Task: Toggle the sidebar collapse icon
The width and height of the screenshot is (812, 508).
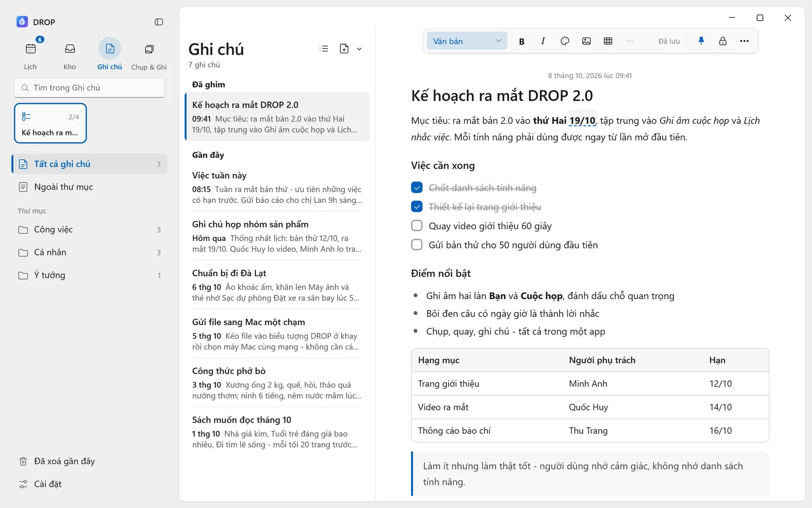Action: 159,22
